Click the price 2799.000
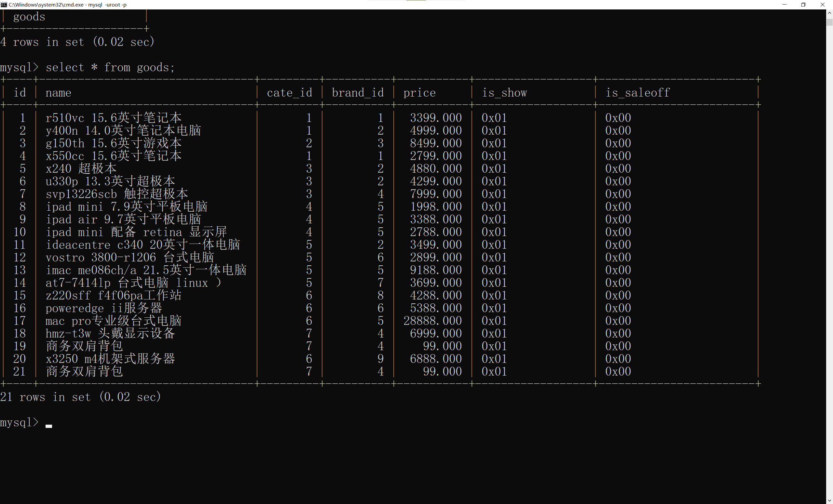Image resolution: width=833 pixels, height=504 pixels. (x=436, y=156)
